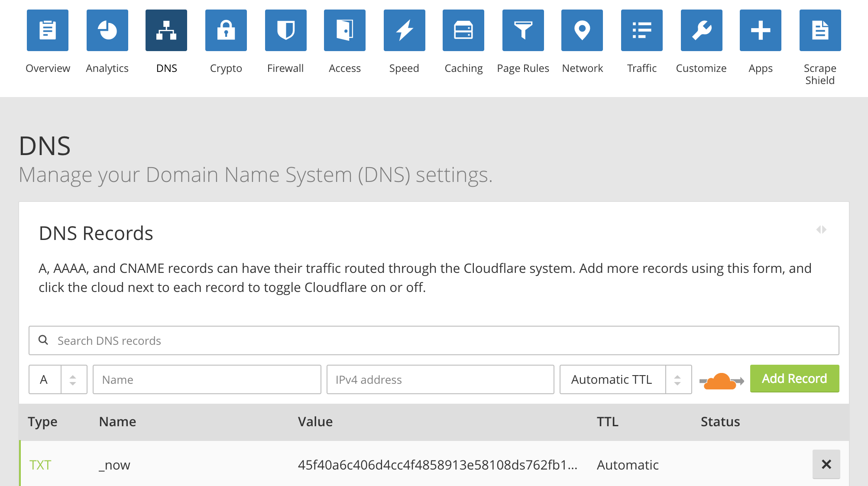This screenshot has height=486, width=868.
Task: Click the Name column header
Action: pos(117,421)
